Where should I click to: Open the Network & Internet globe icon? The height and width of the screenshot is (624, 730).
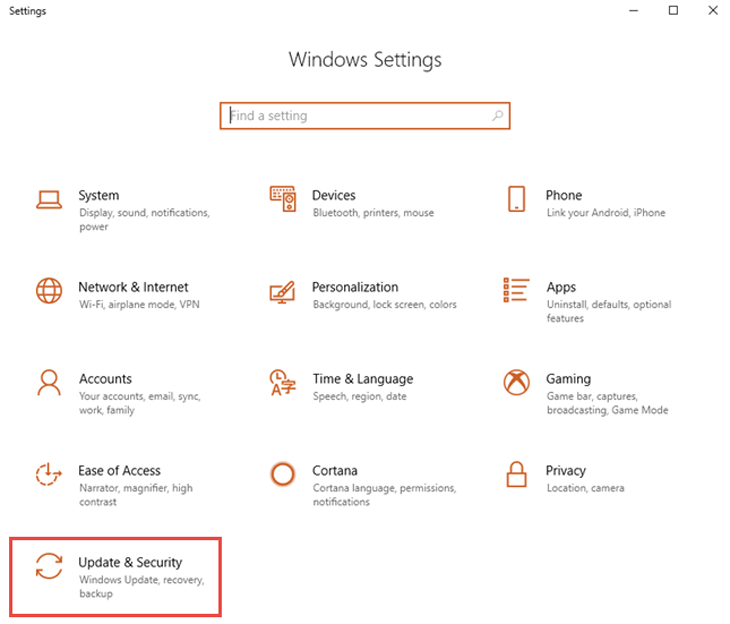pyautogui.click(x=49, y=291)
